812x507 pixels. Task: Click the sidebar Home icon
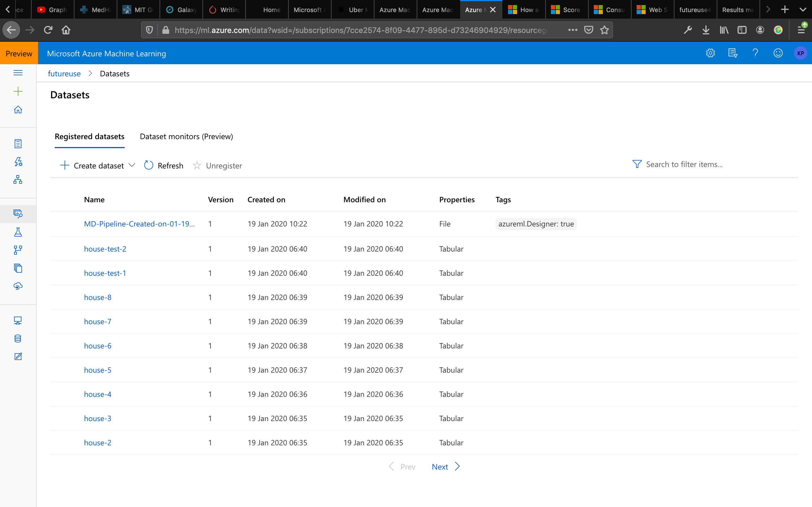(x=18, y=110)
